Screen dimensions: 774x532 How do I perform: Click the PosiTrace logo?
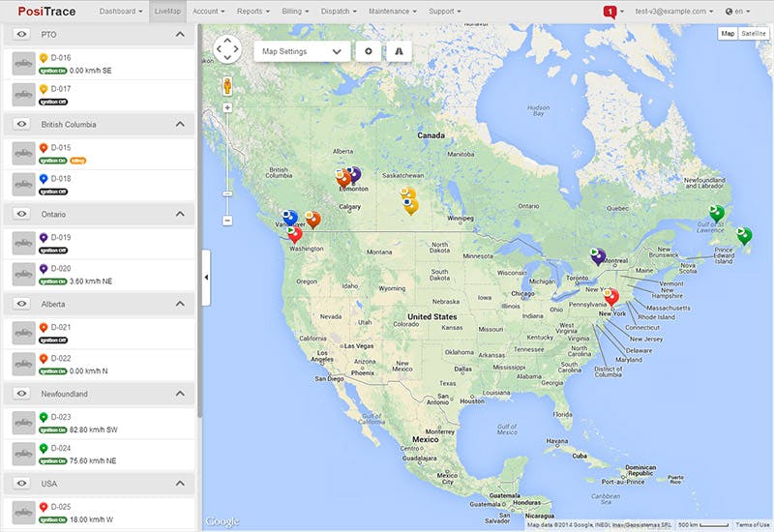[x=46, y=12]
